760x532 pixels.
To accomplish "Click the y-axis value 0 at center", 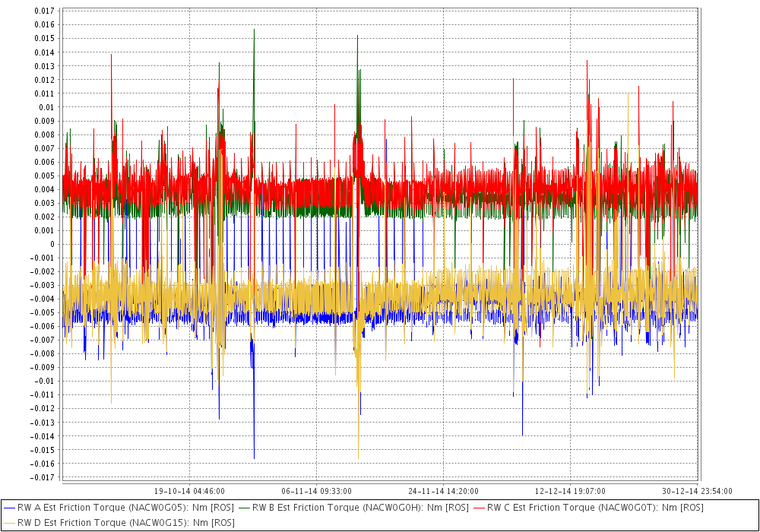I will (52, 244).
